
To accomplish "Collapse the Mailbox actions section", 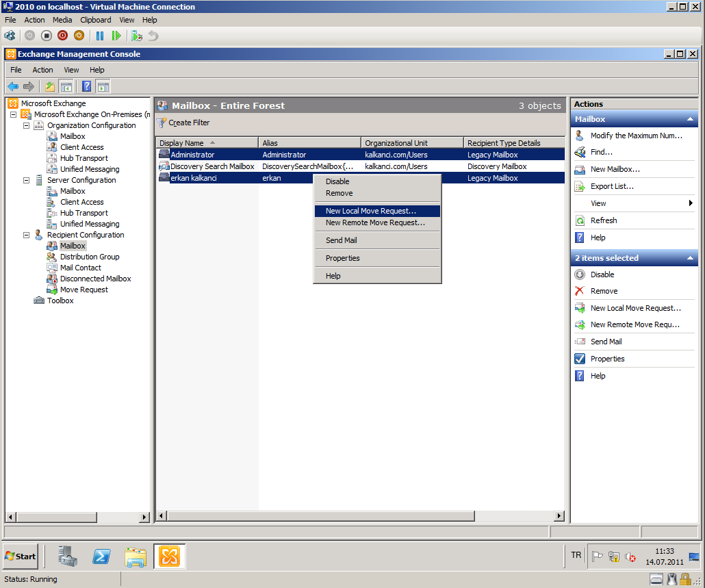I will pyautogui.click(x=690, y=119).
